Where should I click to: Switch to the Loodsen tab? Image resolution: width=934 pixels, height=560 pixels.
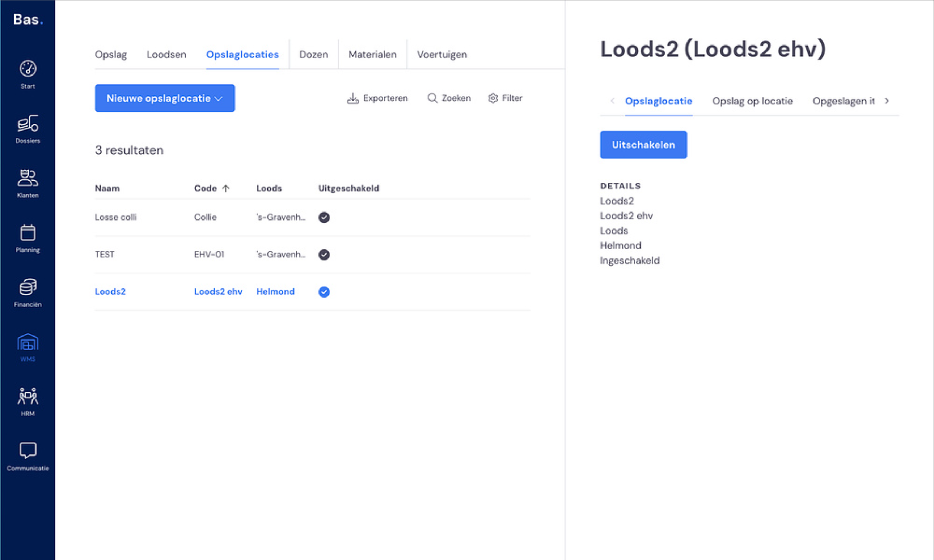(166, 55)
